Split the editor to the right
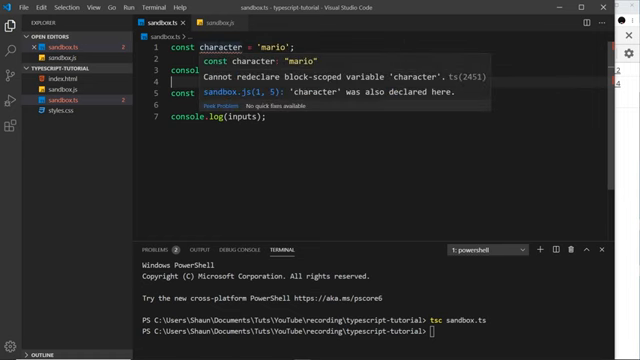 [587, 23]
